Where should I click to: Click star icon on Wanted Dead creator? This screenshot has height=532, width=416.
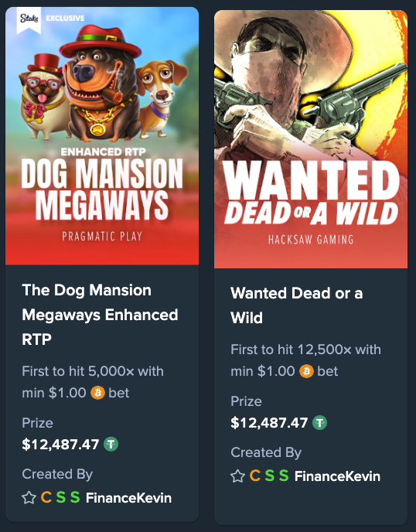pos(237,476)
